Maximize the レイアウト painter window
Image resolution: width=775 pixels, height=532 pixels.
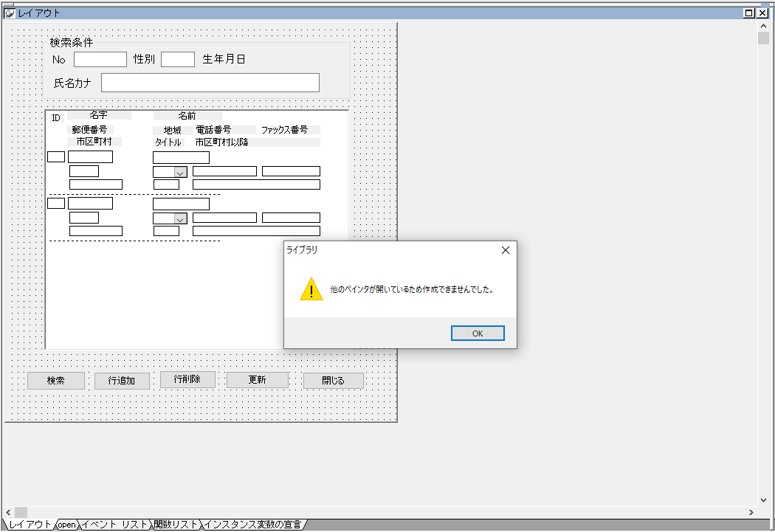tap(749, 13)
